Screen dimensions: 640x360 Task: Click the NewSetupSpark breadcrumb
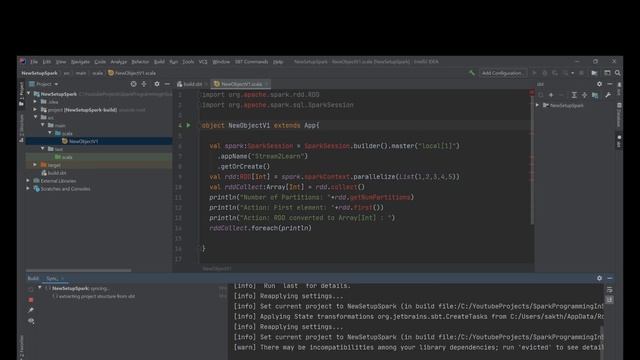[x=40, y=73]
